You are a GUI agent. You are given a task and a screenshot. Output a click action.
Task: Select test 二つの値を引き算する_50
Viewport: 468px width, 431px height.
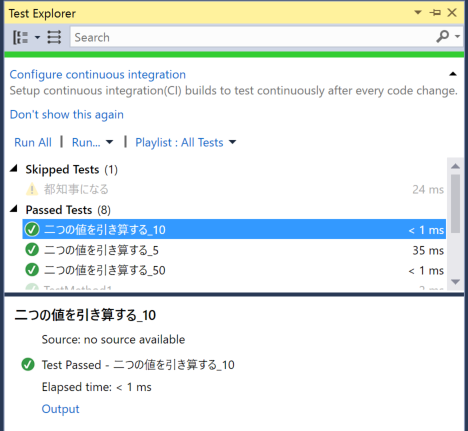click(233, 270)
